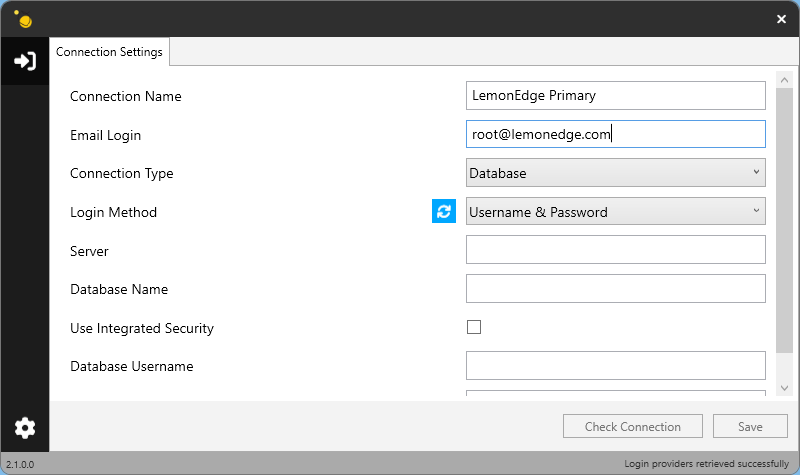Enable the Use Integrated Security checkbox
Image resolution: width=800 pixels, height=475 pixels.
(473, 327)
